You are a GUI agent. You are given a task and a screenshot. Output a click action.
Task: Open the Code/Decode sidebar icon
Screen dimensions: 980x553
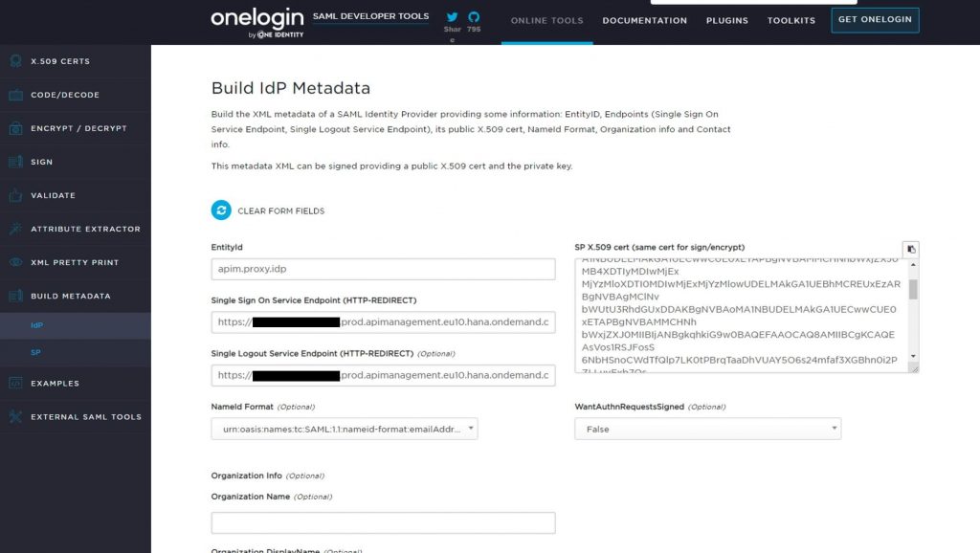[x=15, y=95]
